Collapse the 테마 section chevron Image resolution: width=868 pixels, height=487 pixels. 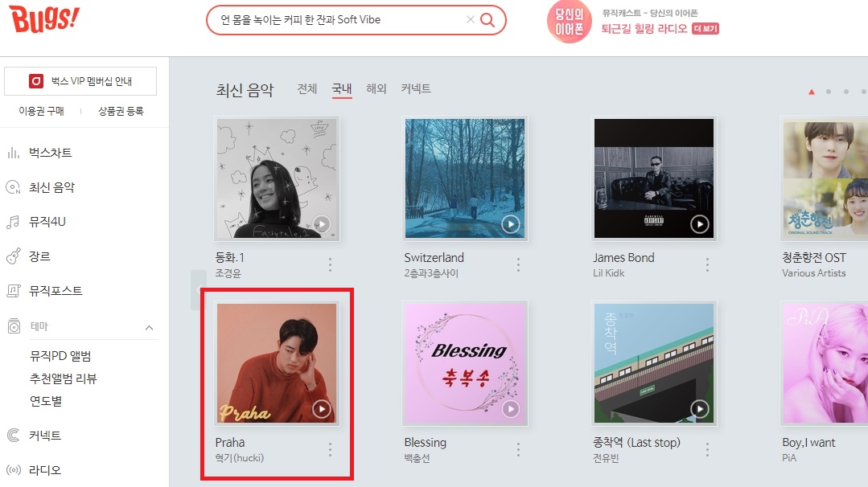[x=149, y=328]
